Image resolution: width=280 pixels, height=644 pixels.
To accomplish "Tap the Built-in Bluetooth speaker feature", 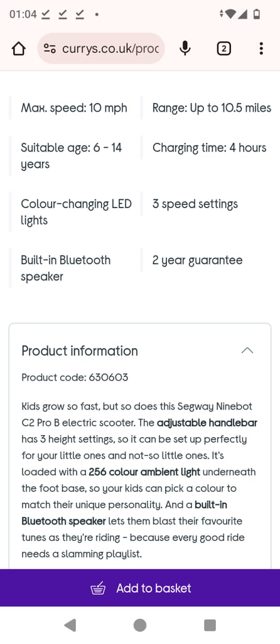I will click(x=65, y=268).
